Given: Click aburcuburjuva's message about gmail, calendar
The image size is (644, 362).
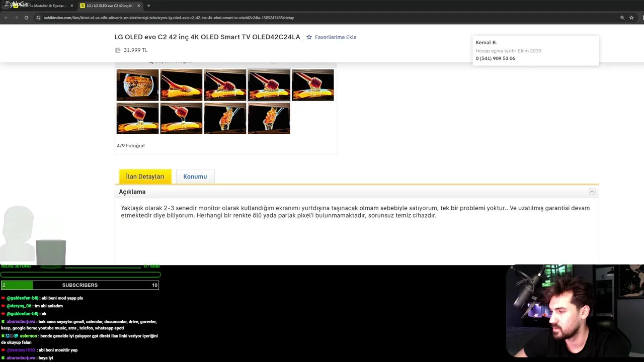Looking at the screenshot, I should point(79,325).
